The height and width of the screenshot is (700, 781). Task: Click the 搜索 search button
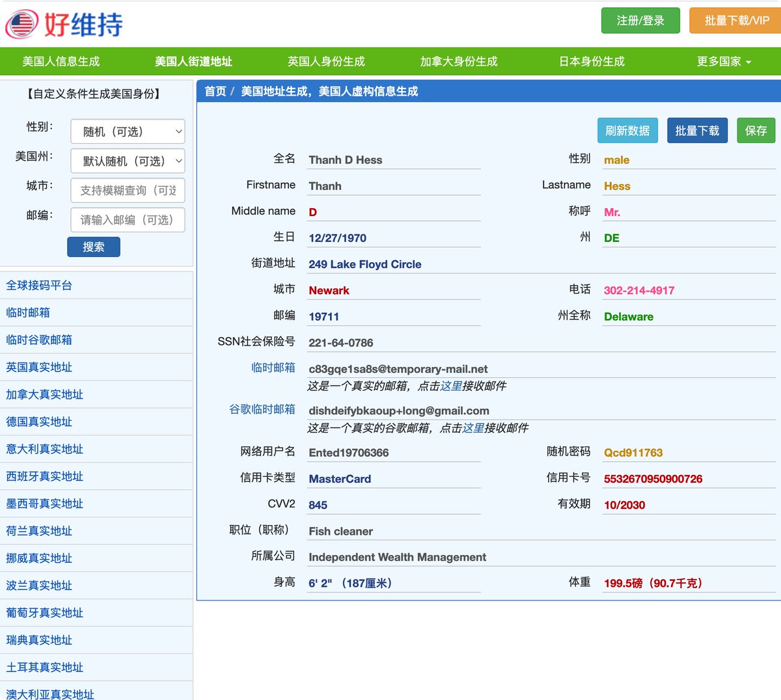tap(93, 247)
